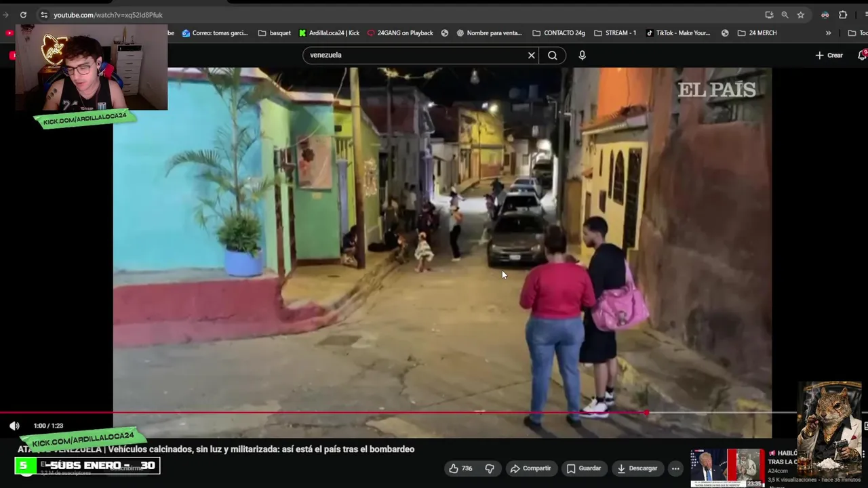
Task: Open the 'basquet' bookmarks folder
Action: tap(274, 33)
